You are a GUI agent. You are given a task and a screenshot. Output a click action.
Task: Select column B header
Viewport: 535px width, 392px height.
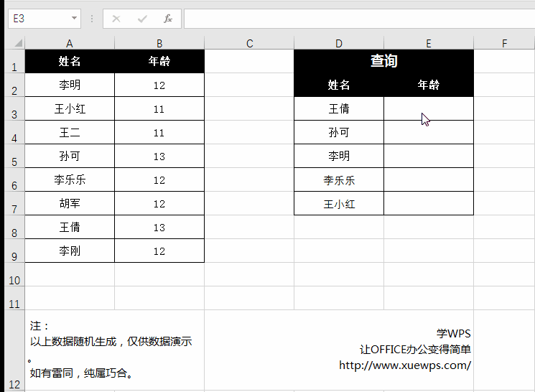pos(159,43)
